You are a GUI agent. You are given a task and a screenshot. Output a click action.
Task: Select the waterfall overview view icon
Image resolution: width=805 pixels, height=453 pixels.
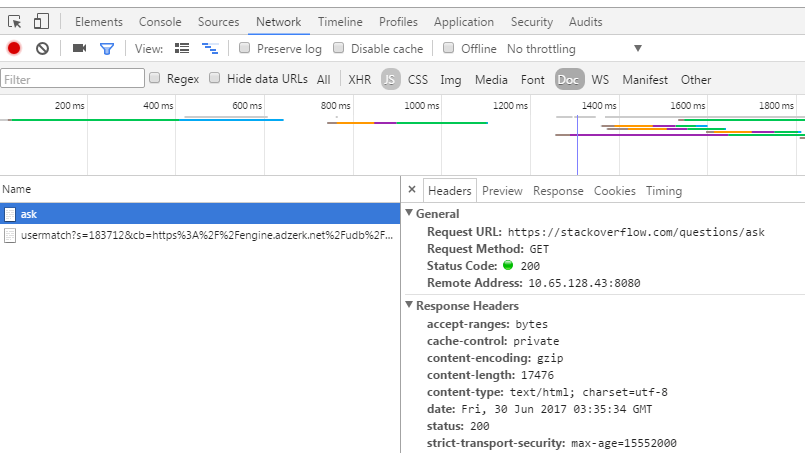coord(210,48)
